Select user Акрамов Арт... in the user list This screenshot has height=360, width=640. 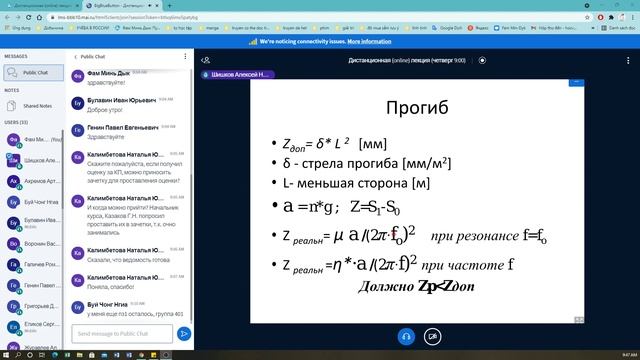pyautogui.click(x=33, y=181)
